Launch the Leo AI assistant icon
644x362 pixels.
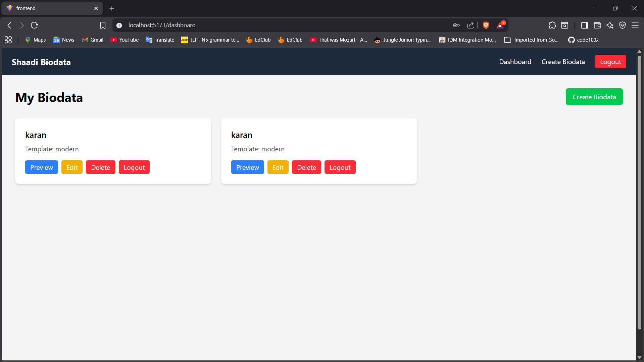coord(610,25)
